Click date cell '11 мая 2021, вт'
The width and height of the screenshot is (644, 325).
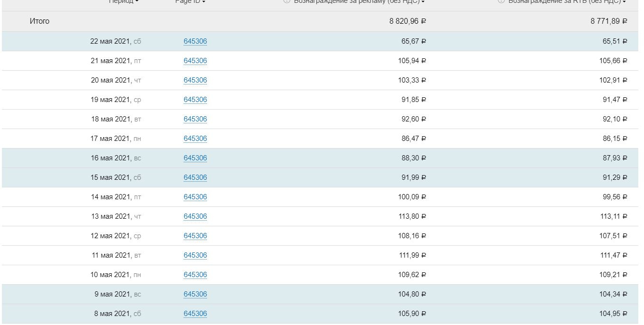click(116, 255)
